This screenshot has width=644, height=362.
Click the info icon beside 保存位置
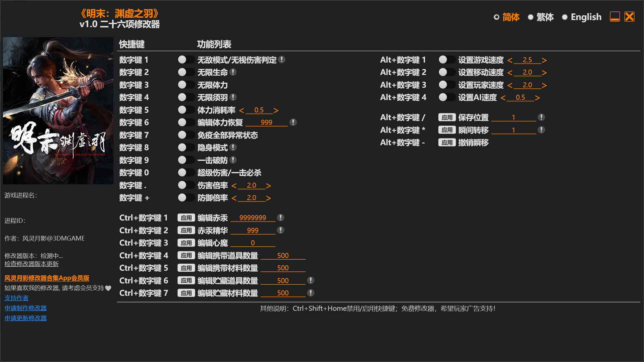click(542, 117)
